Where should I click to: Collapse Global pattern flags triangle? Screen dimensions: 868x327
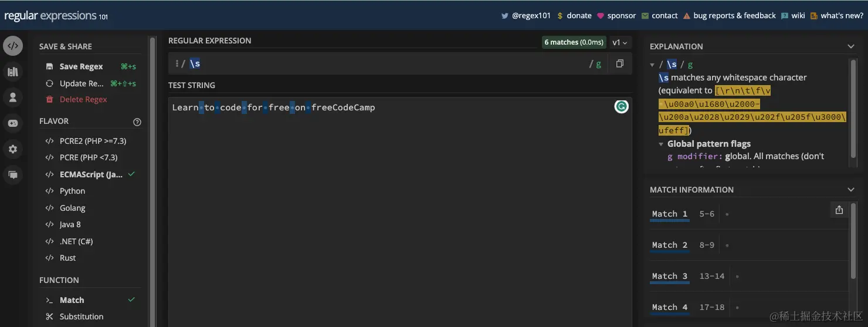(661, 144)
